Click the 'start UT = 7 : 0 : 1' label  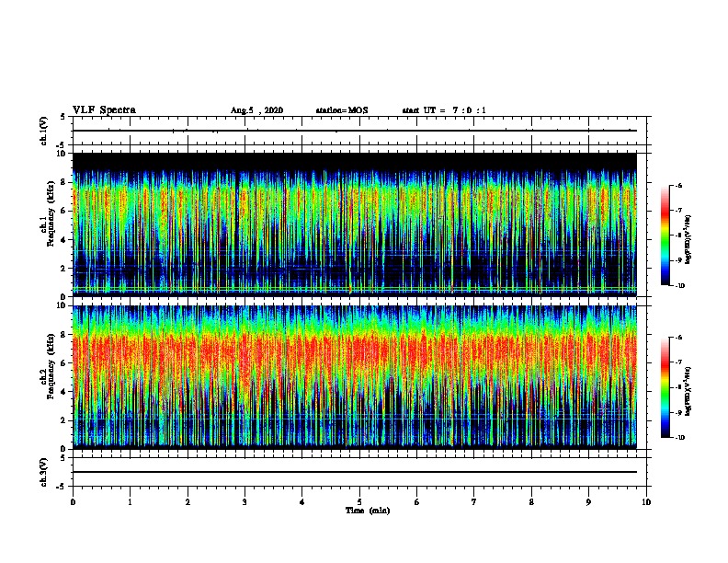[444, 110]
